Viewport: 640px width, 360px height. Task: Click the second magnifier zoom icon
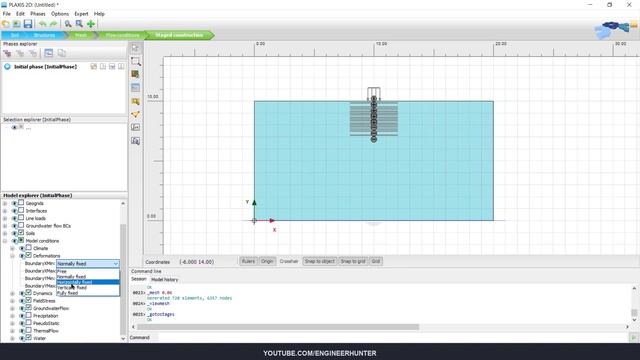[79, 24]
